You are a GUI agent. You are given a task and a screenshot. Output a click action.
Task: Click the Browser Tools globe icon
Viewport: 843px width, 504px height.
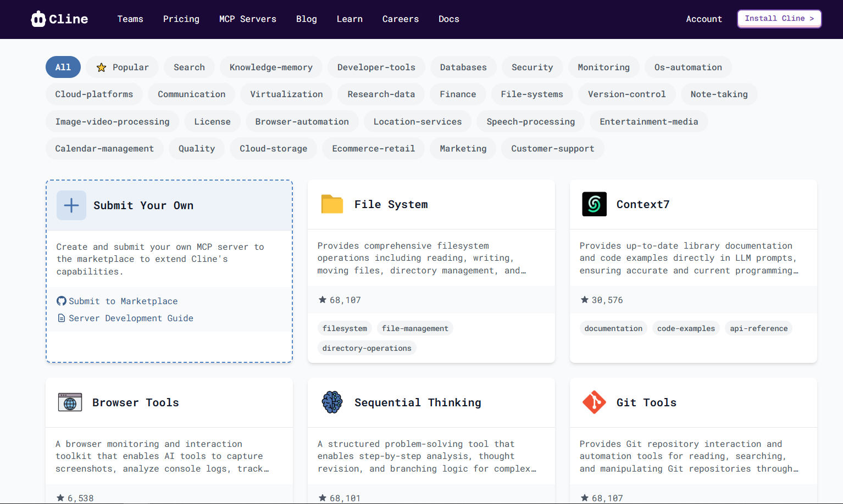tap(70, 402)
